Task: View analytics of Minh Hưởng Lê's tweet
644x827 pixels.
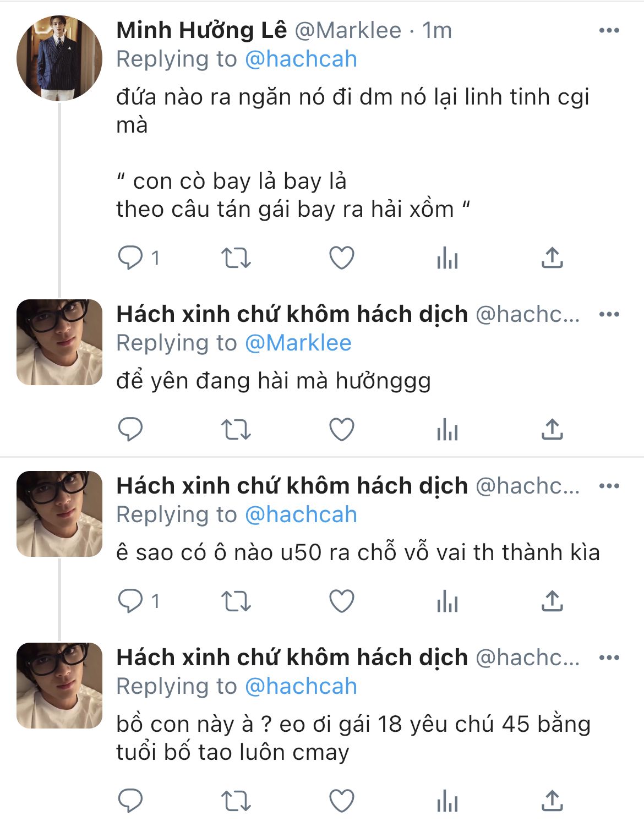Action: pos(447,258)
